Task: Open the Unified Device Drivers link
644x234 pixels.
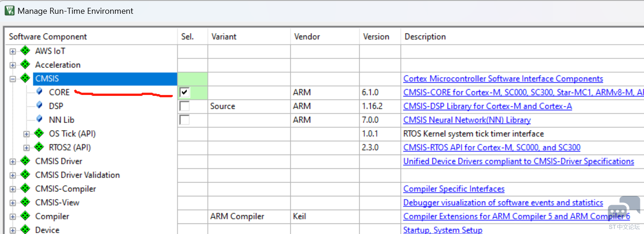Action: 519,161
